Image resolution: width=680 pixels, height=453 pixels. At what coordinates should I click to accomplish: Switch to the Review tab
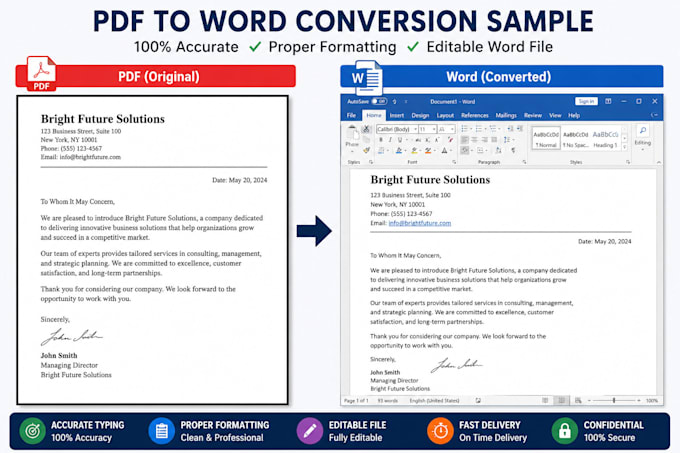click(x=533, y=115)
